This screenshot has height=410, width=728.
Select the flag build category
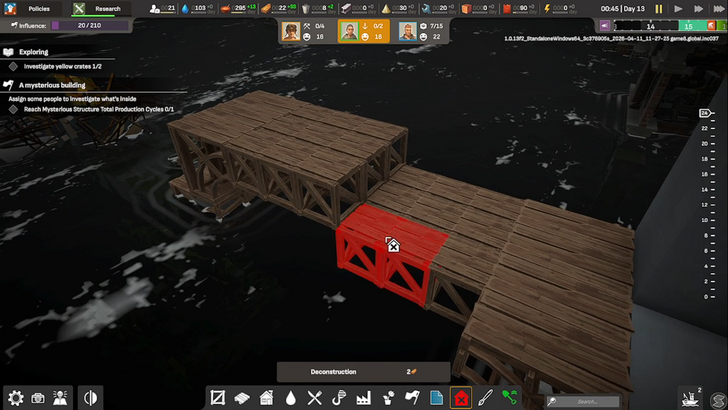(412, 398)
